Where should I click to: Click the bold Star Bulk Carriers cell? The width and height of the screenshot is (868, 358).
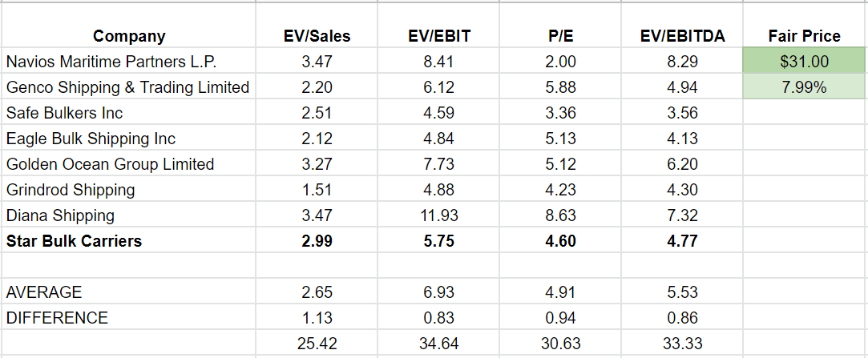coord(74,241)
